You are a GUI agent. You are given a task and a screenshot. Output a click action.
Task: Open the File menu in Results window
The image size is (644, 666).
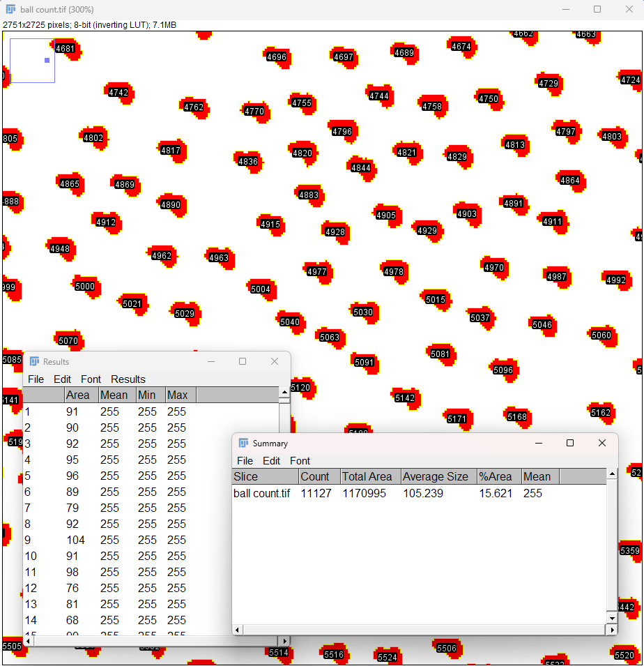coord(36,379)
